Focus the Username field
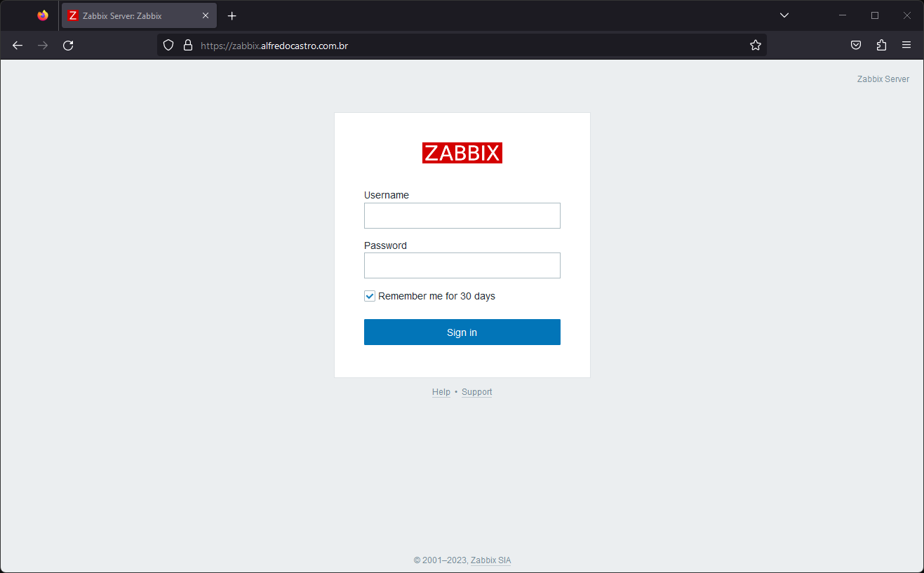 (x=462, y=215)
